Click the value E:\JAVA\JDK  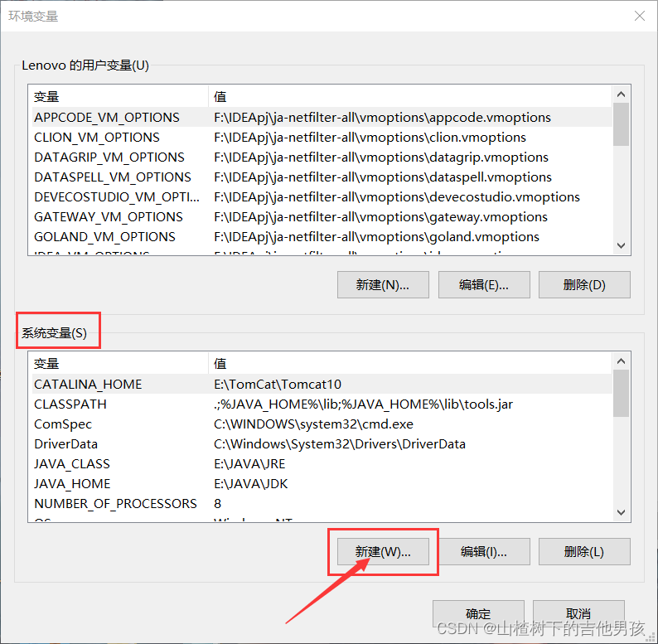point(250,484)
